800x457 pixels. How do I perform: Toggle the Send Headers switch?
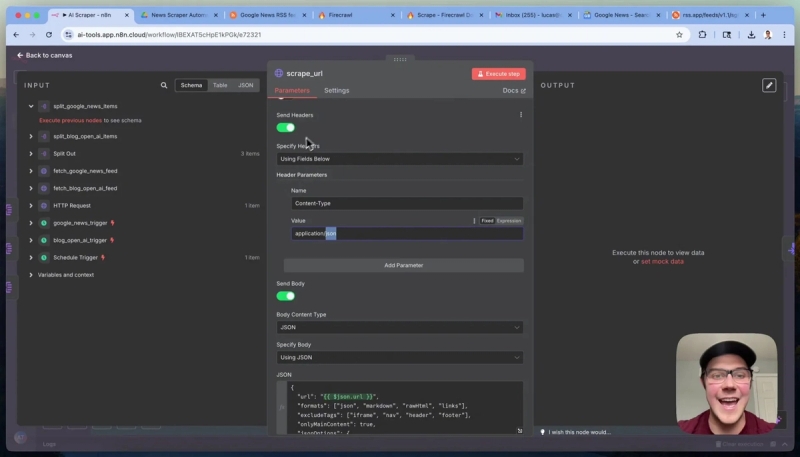(x=286, y=128)
